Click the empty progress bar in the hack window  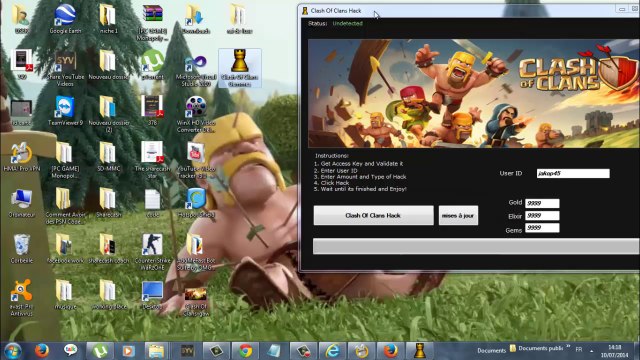pos(476,246)
